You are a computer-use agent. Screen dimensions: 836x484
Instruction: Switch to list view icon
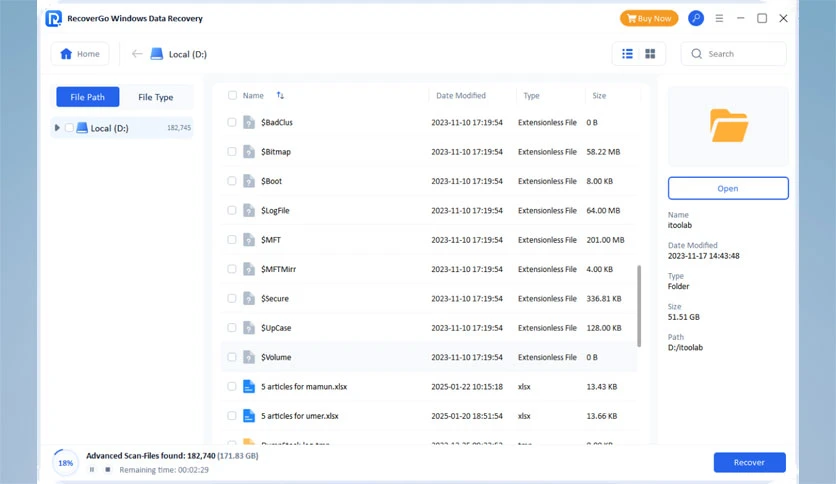pos(628,54)
